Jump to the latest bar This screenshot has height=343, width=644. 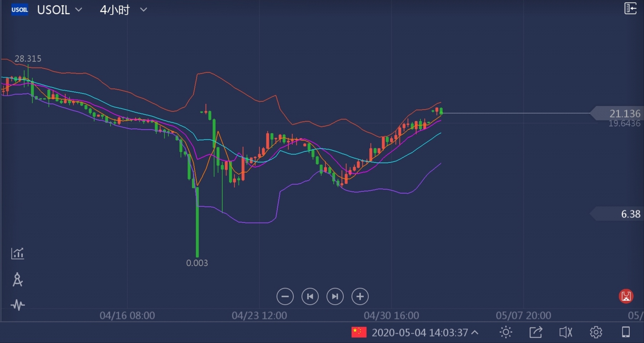[x=335, y=297]
